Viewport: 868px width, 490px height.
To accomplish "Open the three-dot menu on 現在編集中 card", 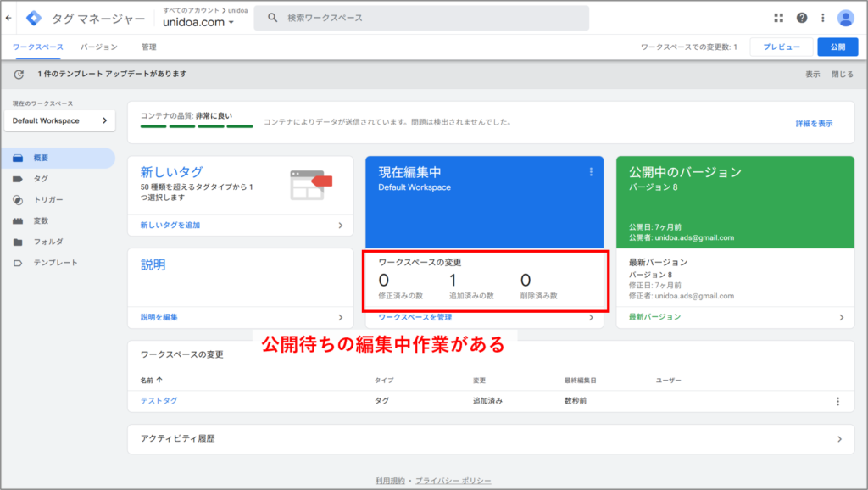I will [591, 171].
